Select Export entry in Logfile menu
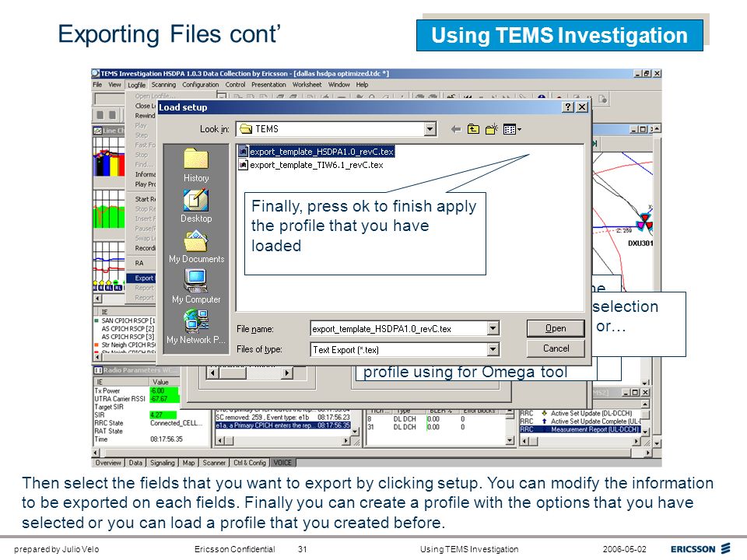 (x=141, y=278)
